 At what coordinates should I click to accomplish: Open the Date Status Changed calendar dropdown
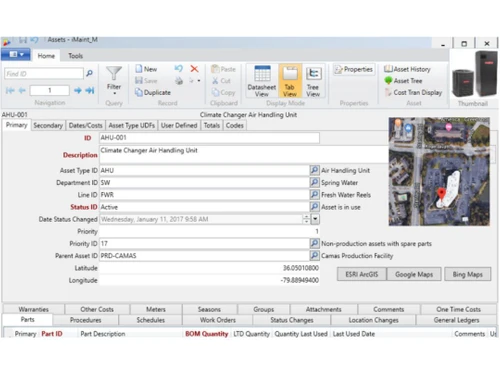tap(315, 219)
